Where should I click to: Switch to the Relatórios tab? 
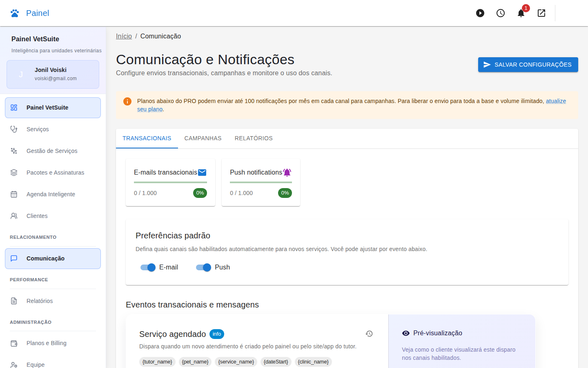click(254, 138)
